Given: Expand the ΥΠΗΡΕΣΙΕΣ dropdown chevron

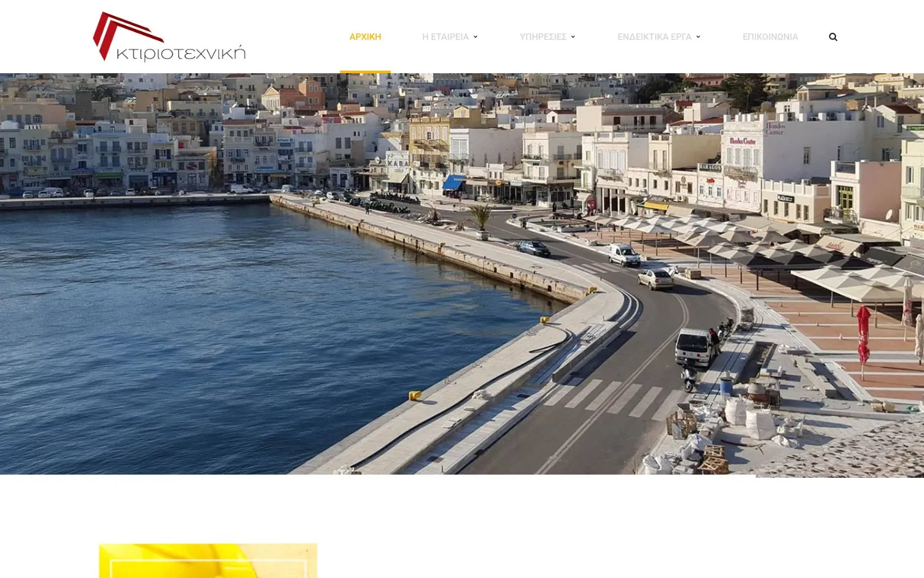Looking at the screenshot, I should tap(573, 37).
